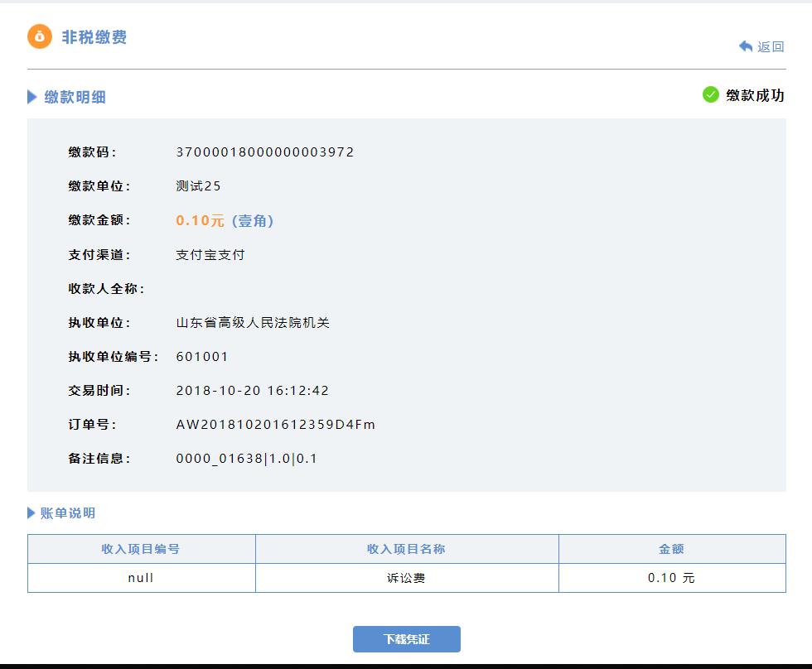Click the orange money bag payment icon
Image resolution: width=812 pixels, height=669 pixels.
click(x=38, y=36)
